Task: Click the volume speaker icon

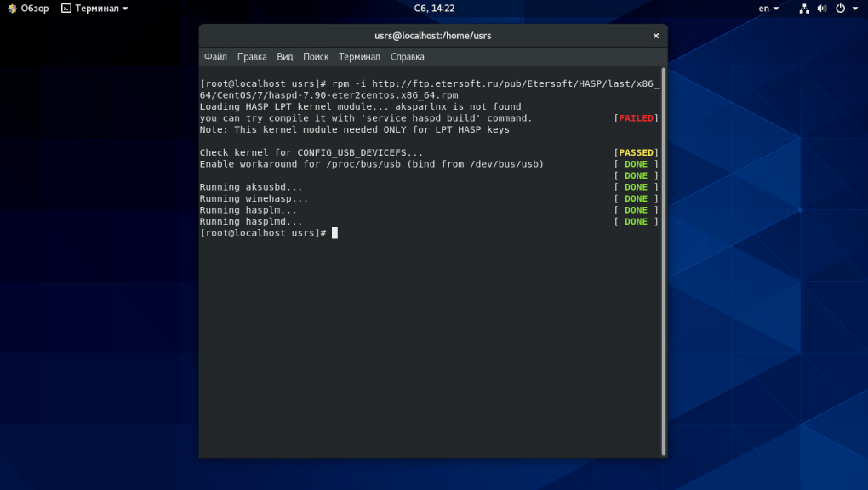Action: [822, 9]
